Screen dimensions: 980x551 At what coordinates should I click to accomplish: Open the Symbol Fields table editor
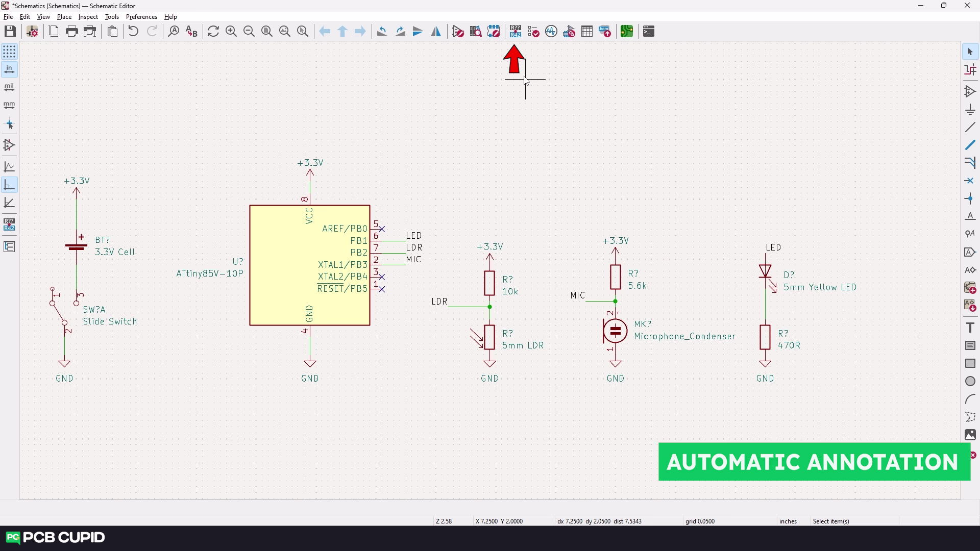pos(587,32)
